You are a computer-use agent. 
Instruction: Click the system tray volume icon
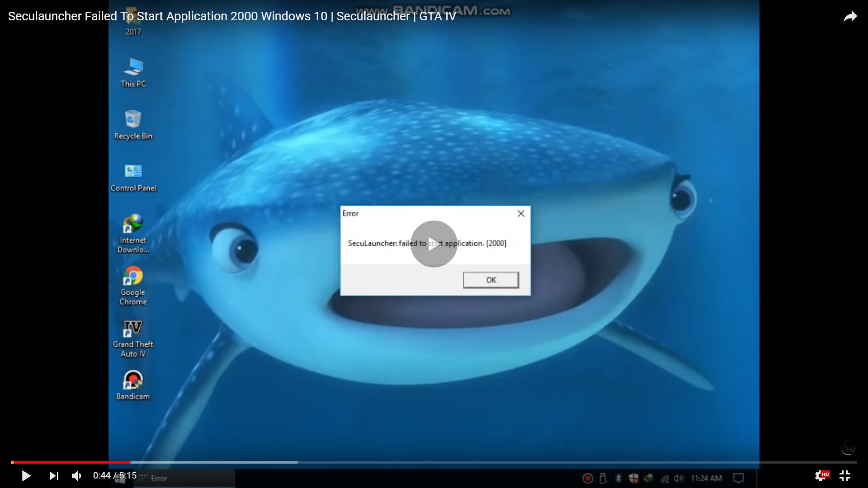coord(679,478)
